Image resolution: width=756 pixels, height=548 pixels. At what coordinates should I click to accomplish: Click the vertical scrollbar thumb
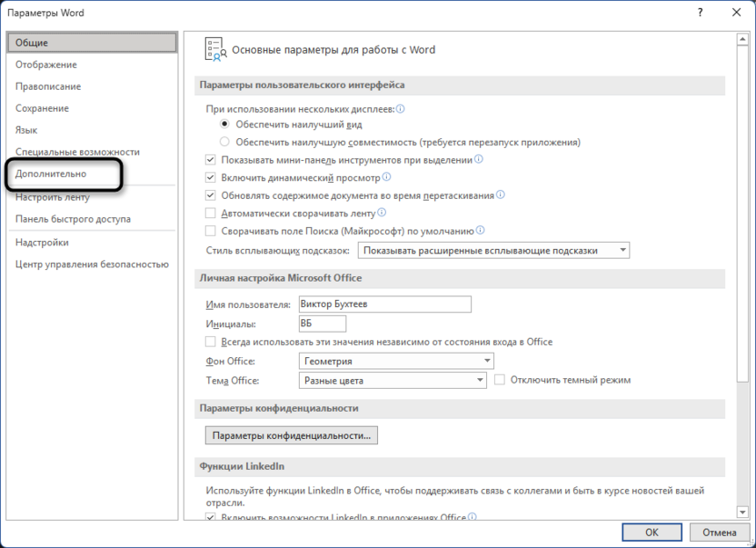click(742, 214)
